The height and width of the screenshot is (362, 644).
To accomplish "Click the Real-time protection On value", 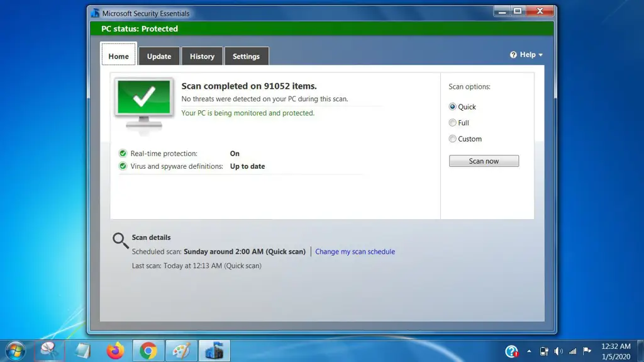I will (235, 154).
